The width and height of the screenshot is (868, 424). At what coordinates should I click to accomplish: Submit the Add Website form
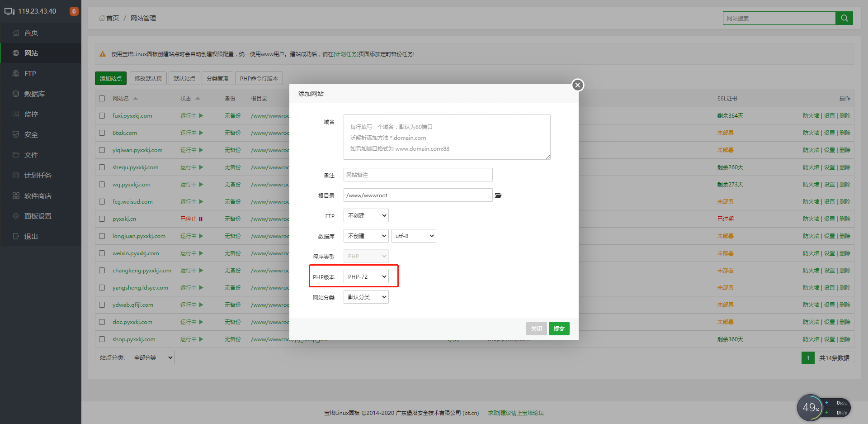point(559,329)
